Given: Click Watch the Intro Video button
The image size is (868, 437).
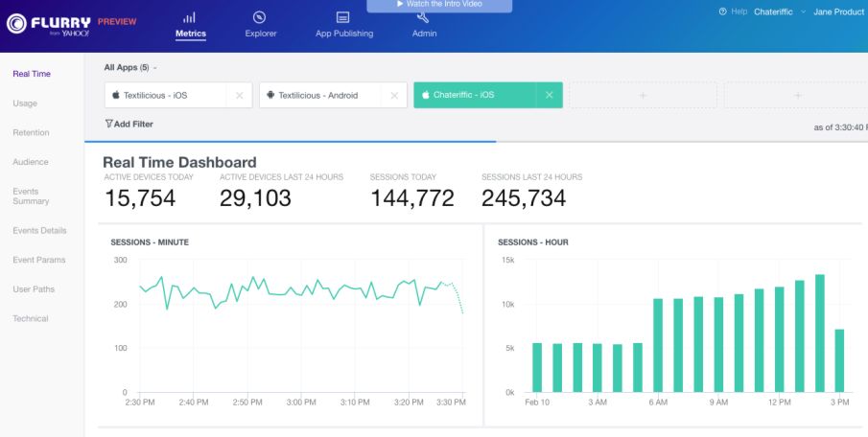Looking at the screenshot, I should (439, 5).
